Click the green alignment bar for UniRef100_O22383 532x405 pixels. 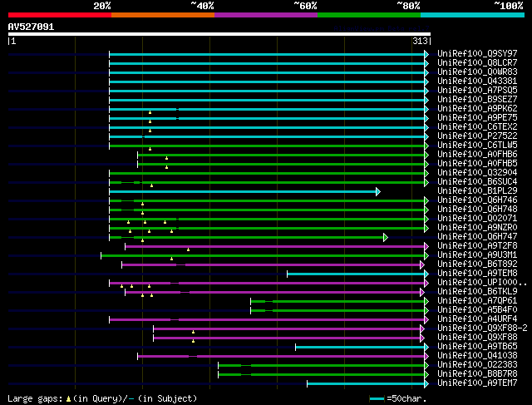(x=322, y=366)
